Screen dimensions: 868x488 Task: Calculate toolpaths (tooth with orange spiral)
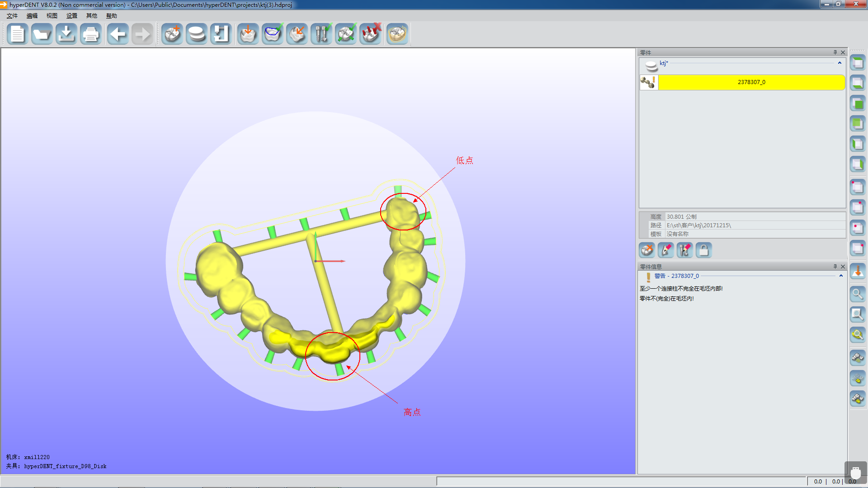pos(397,34)
